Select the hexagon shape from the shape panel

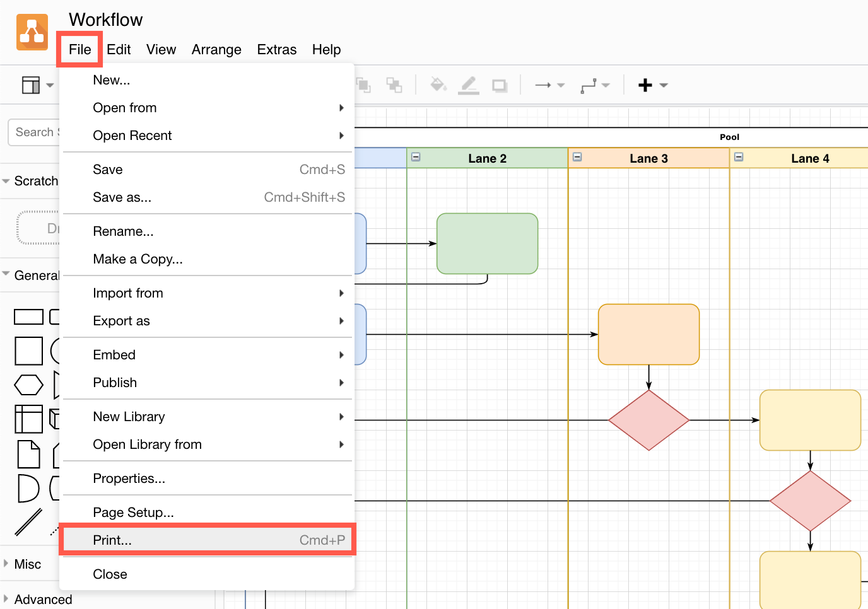pos(28,385)
